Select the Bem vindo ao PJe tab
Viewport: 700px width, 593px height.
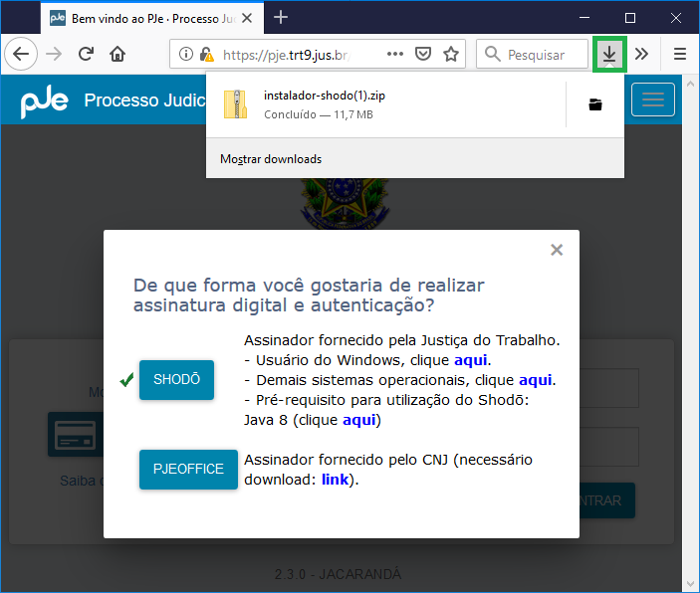tap(152, 18)
